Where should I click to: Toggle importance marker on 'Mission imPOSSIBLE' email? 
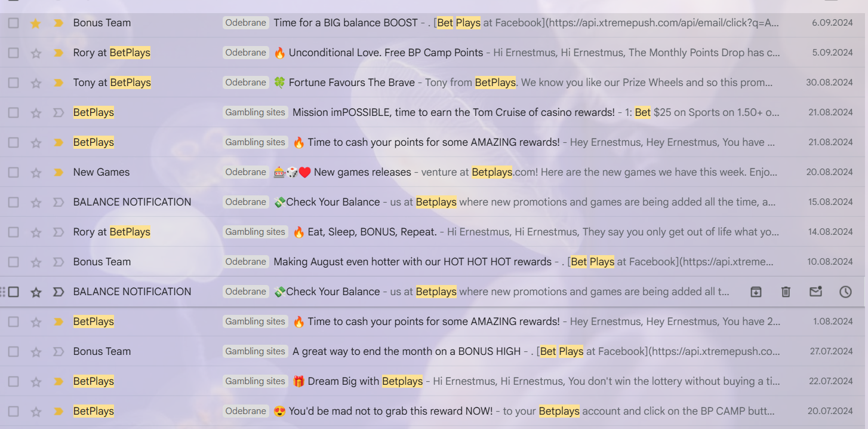pyautogui.click(x=59, y=113)
